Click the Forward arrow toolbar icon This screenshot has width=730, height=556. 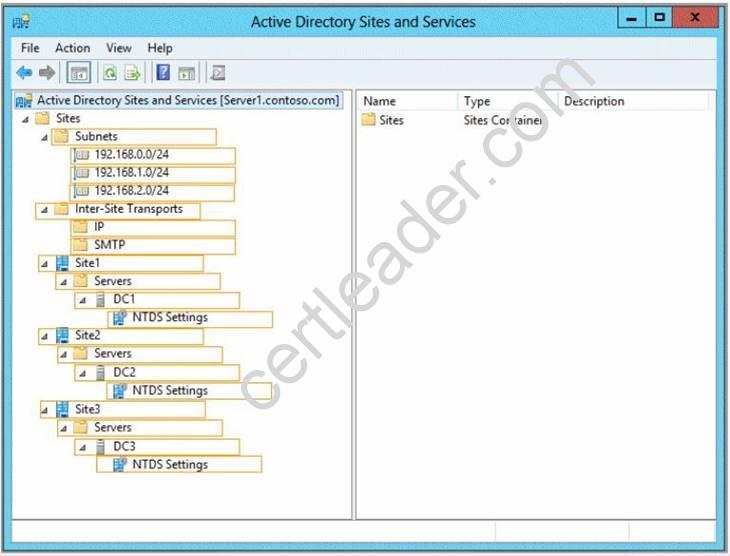coord(47,72)
